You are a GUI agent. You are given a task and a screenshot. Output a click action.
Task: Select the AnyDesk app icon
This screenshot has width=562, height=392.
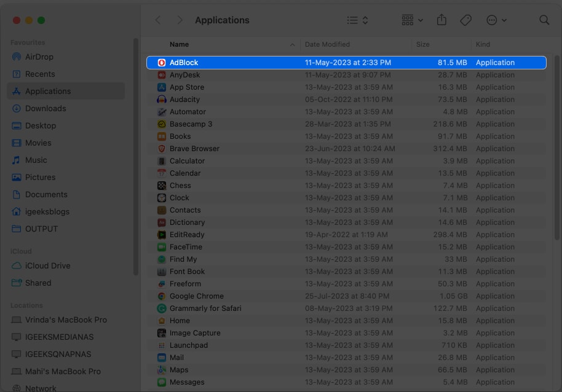click(162, 75)
